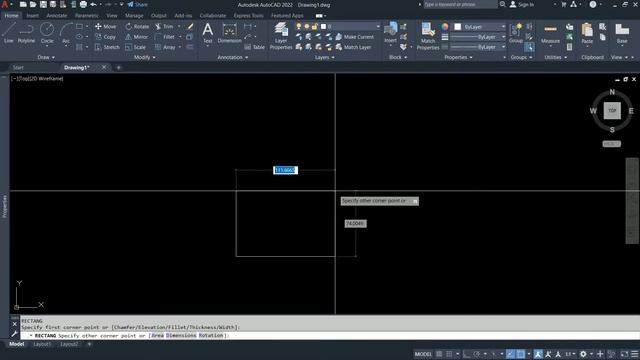Click the Save icon in quick access toolbar

43,4
